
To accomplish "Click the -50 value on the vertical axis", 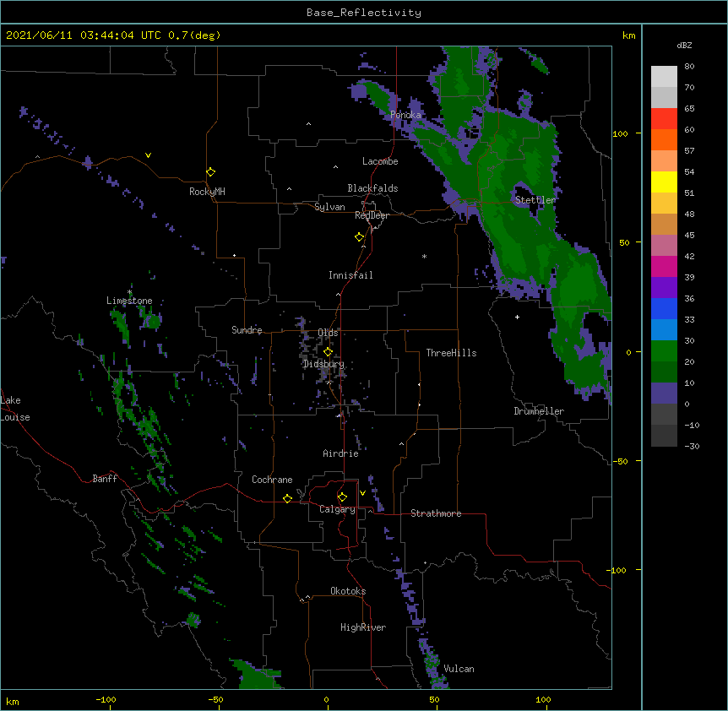I will [620, 461].
